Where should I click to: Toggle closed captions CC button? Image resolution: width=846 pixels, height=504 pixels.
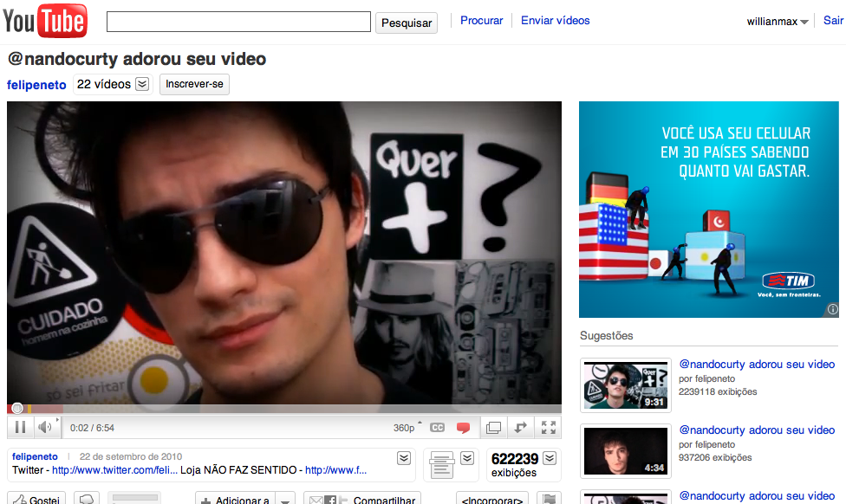pyautogui.click(x=437, y=428)
